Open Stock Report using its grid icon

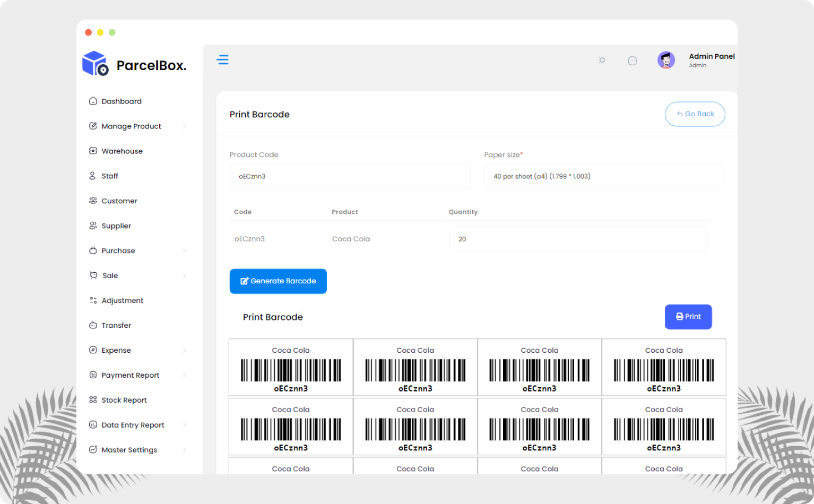(x=93, y=399)
